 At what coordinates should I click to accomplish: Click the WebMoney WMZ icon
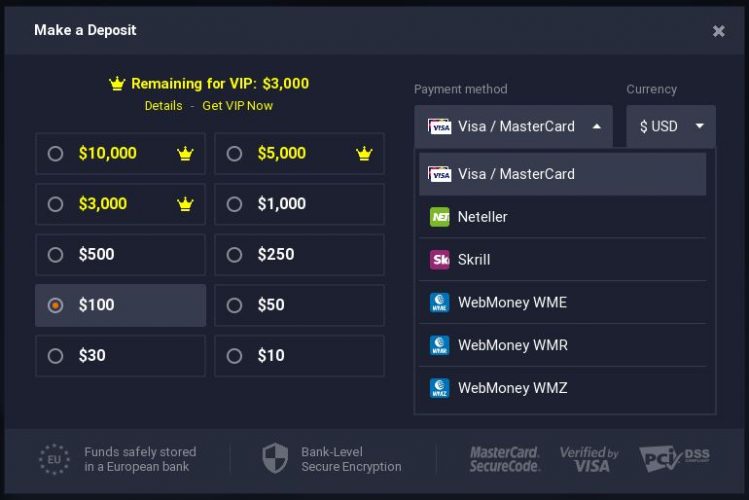click(x=439, y=388)
